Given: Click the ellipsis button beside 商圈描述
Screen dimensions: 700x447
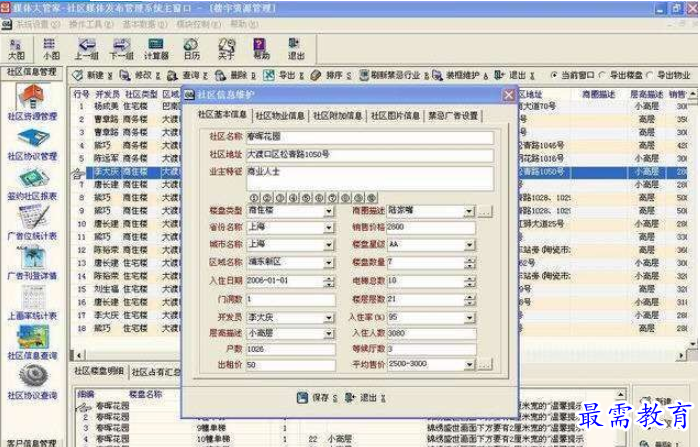Looking at the screenshot, I should click(485, 211).
